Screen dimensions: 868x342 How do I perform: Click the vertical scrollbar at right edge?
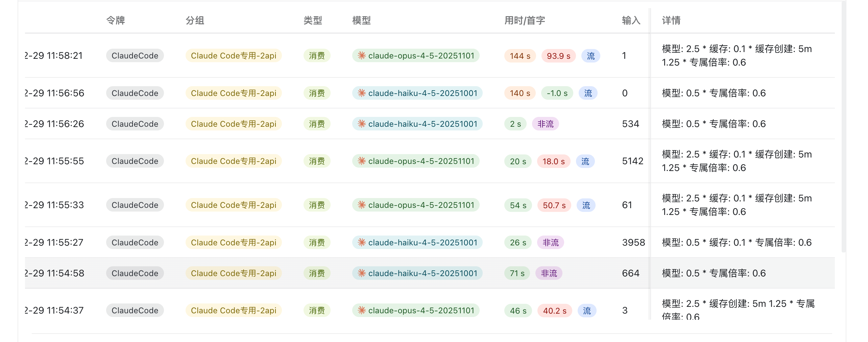pos(843,127)
